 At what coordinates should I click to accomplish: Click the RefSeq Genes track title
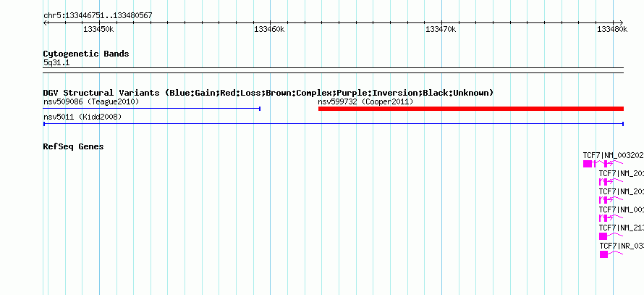point(74,146)
